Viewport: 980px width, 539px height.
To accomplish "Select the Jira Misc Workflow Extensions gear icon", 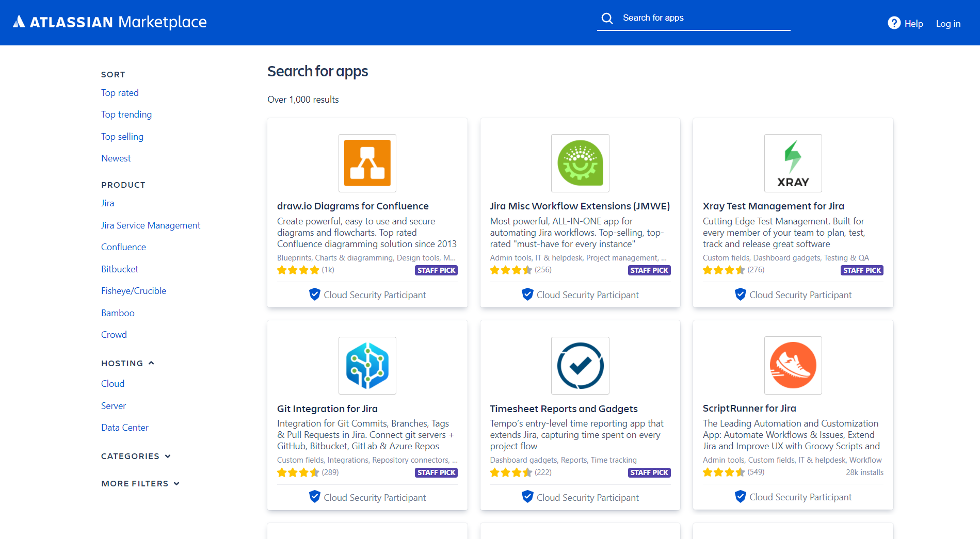I will pyautogui.click(x=580, y=163).
